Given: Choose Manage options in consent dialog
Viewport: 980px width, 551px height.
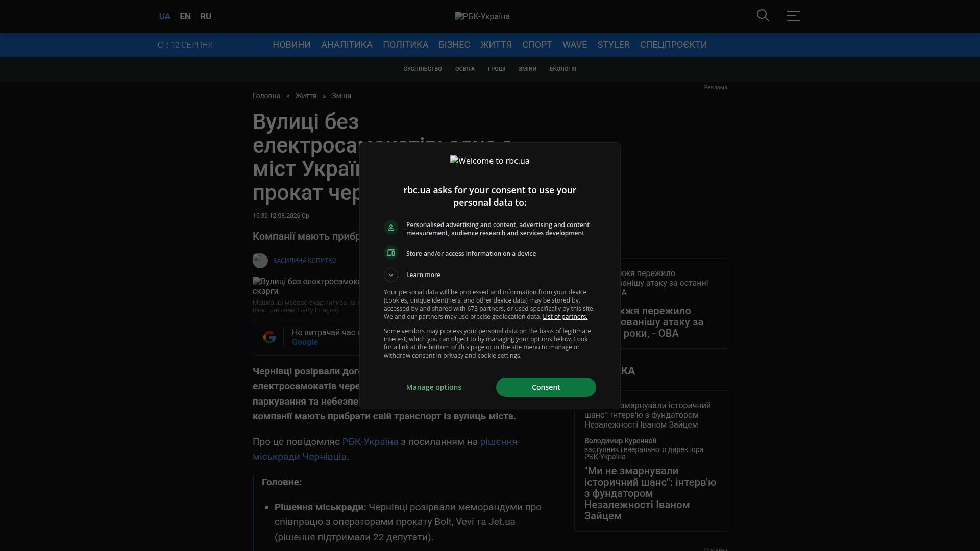Looking at the screenshot, I should click(434, 387).
